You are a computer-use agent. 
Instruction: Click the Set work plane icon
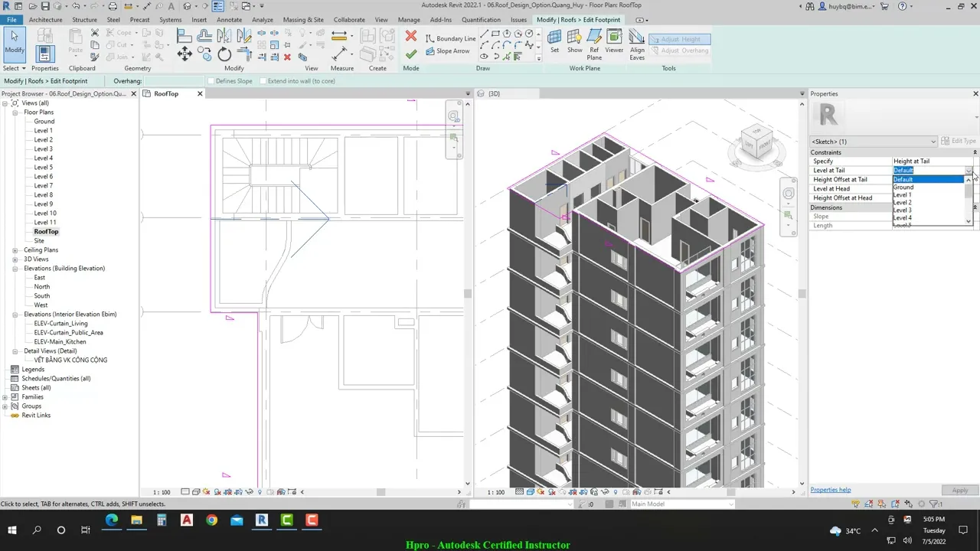(554, 41)
